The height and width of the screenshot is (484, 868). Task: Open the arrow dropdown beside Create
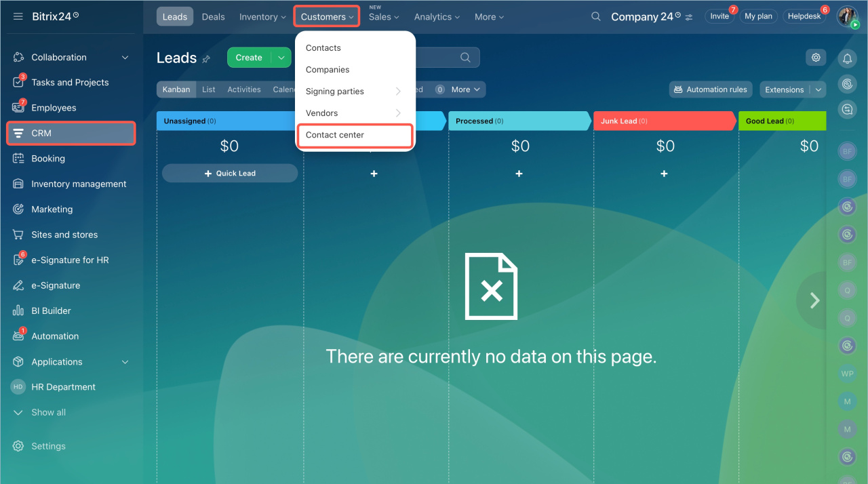(281, 58)
